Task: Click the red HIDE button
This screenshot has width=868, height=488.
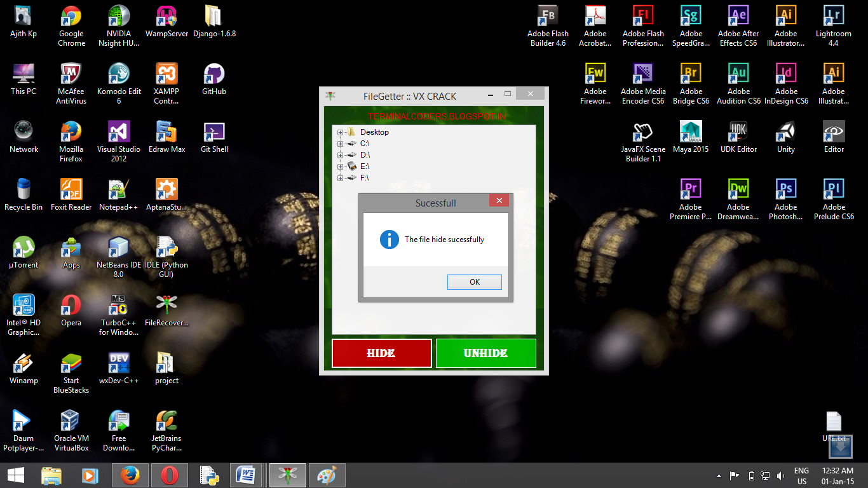Action: 381,353
